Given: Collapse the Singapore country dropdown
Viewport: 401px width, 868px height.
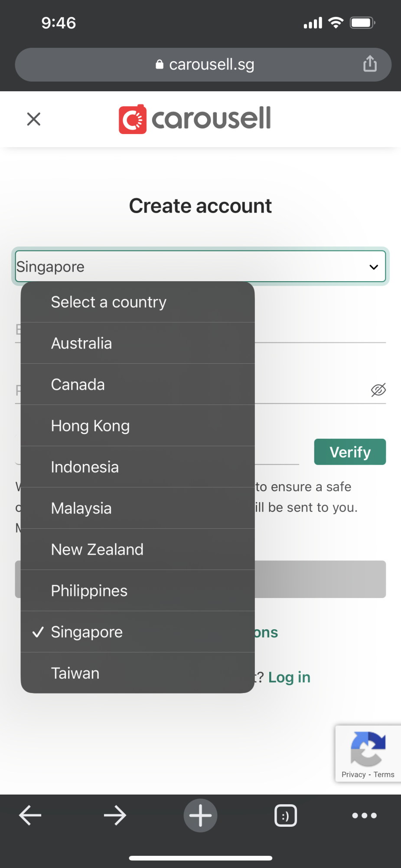Looking at the screenshot, I should [374, 266].
